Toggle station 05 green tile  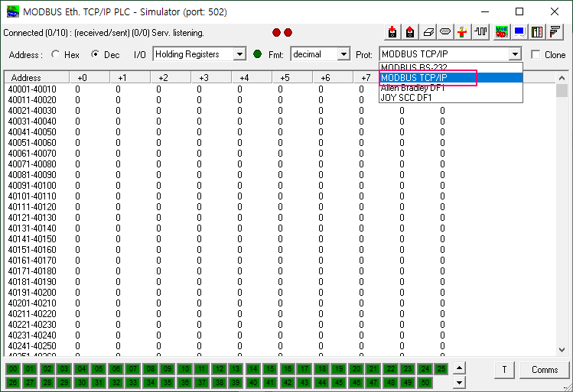99,368
